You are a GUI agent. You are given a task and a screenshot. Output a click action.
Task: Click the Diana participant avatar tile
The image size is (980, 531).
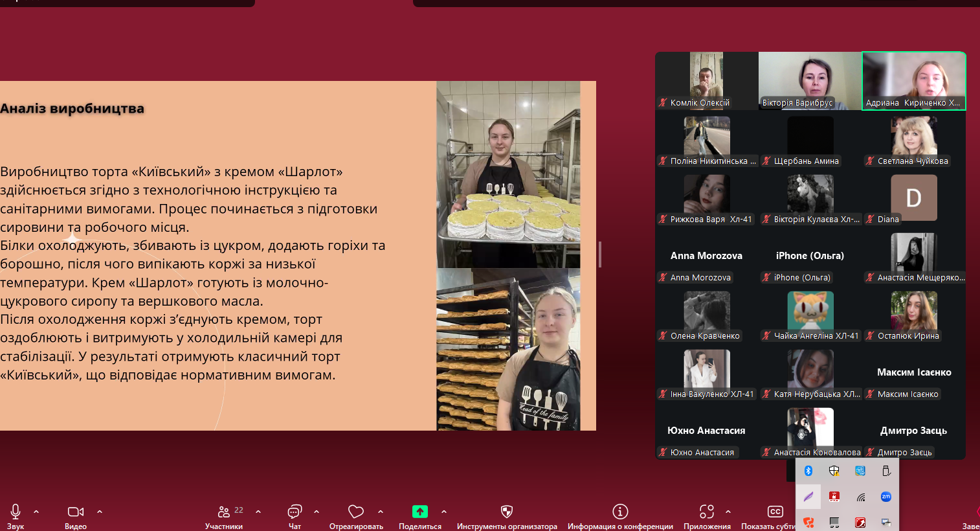click(x=913, y=198)
